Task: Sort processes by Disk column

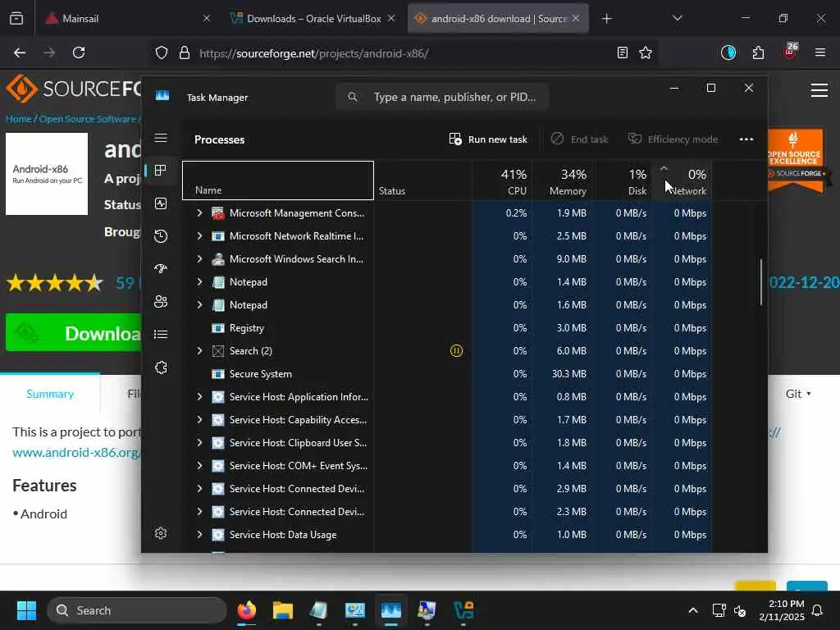Action: click(622, 181)
